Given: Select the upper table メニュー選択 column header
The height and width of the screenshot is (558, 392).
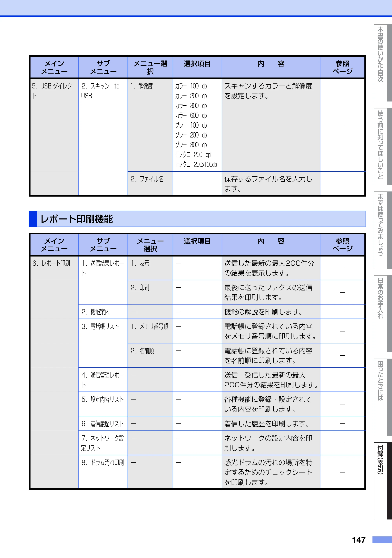Looking at the screenshot, I should 150,67.
